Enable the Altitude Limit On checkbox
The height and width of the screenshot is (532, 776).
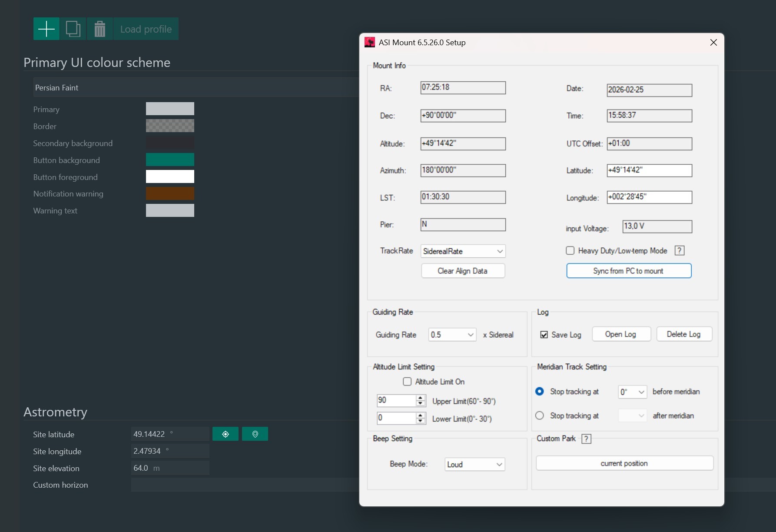pos(407,382)
